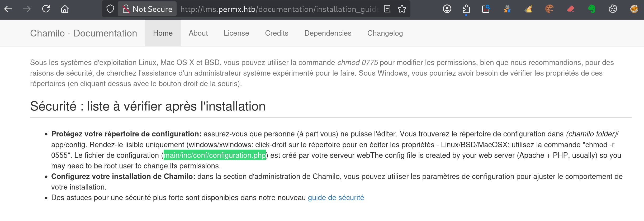The height and width of the screenshot is (221, 644).
Task: Open the Changelog page
Action: 385,33
